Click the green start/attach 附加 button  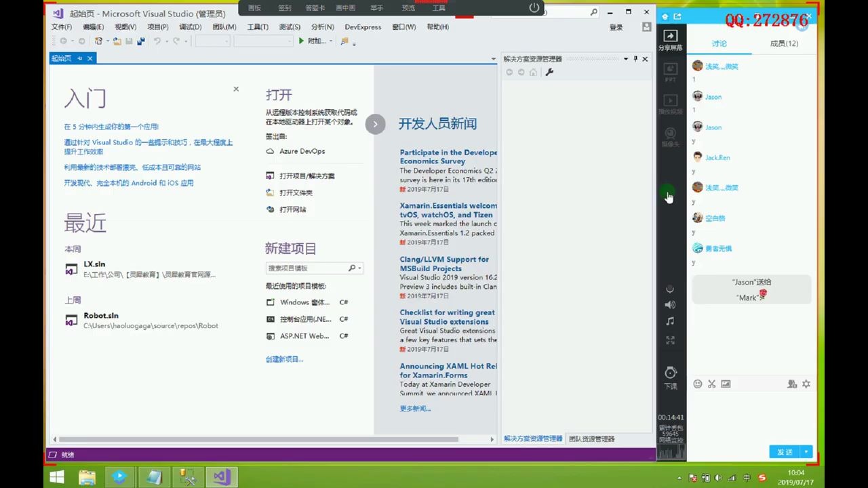[312, 41]
